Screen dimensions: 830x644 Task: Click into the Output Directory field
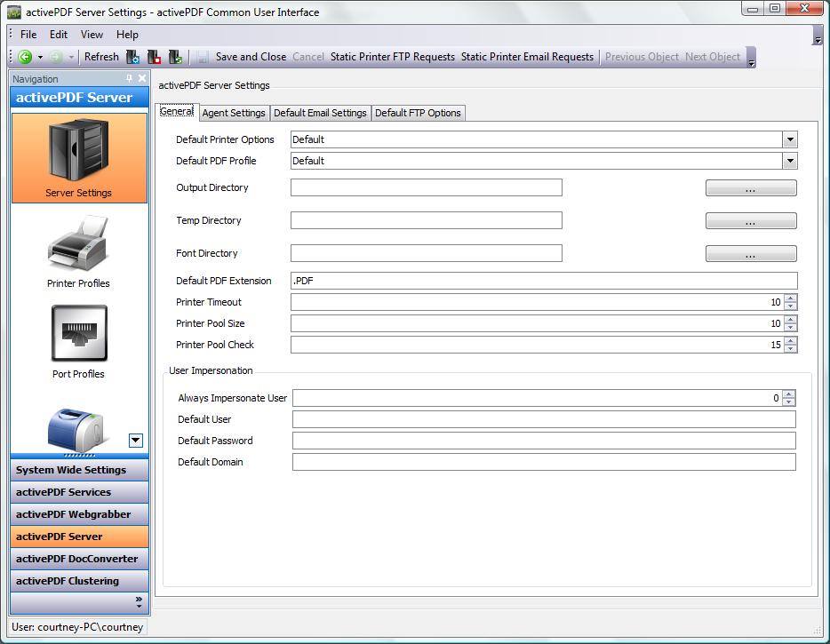click(x=427, y=187)
